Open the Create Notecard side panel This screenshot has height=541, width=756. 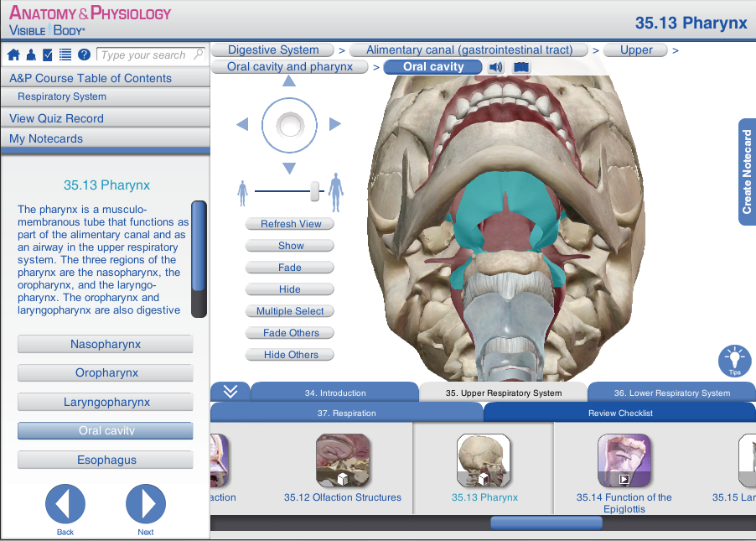[747, 172]
